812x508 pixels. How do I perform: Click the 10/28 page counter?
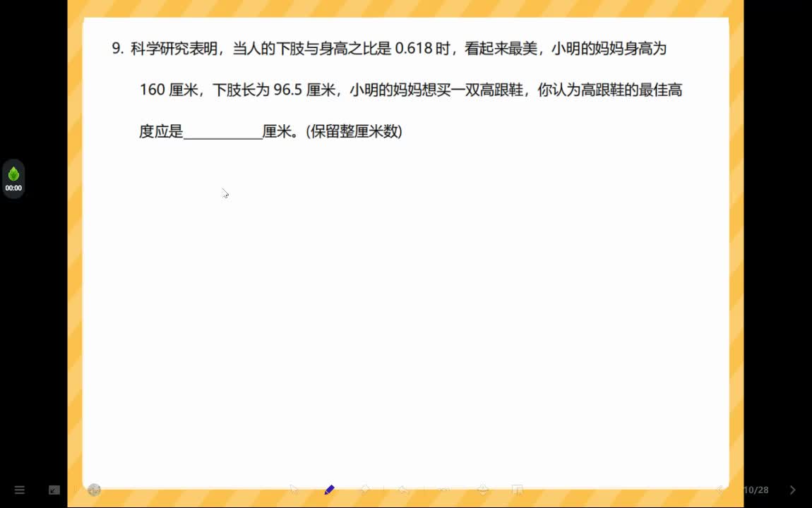pos(756,490)
